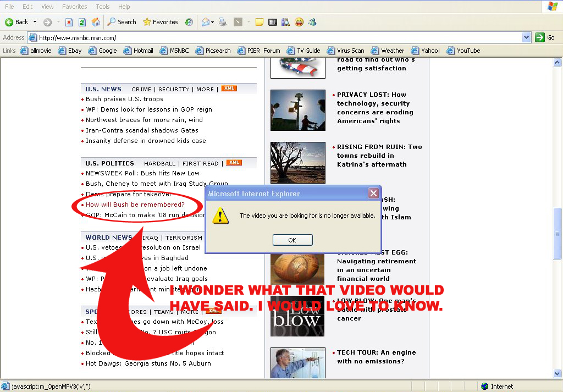The image size is (563, 392).
Task: Launch the Windows Messenger toolbar icon
Action: tap(312, 22)
